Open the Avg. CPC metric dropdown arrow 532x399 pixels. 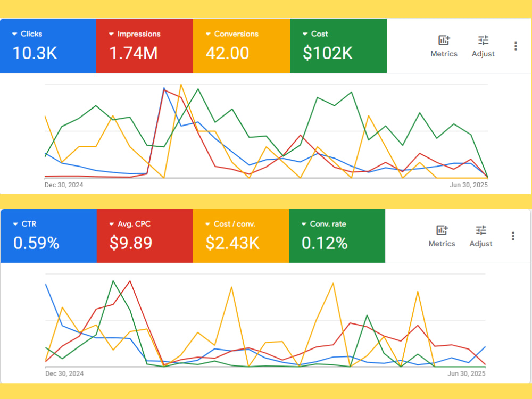[112, 224]
